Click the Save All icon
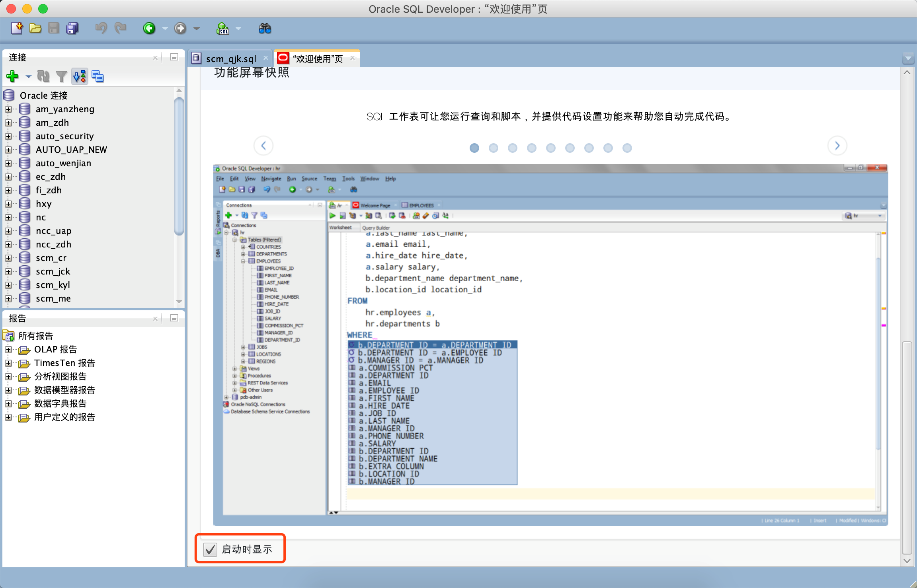The height and width of the screenshot is (588, 917). (72, 29)
